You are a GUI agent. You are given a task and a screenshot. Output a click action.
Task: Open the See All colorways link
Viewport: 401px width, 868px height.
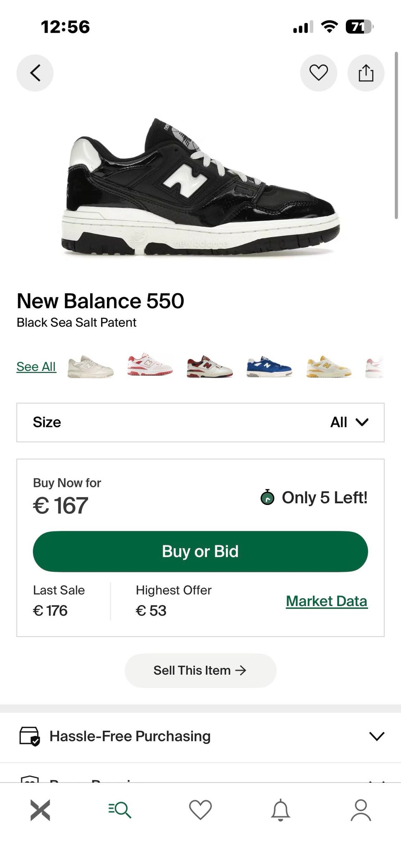pyautogui.click(x=36, y=366)
